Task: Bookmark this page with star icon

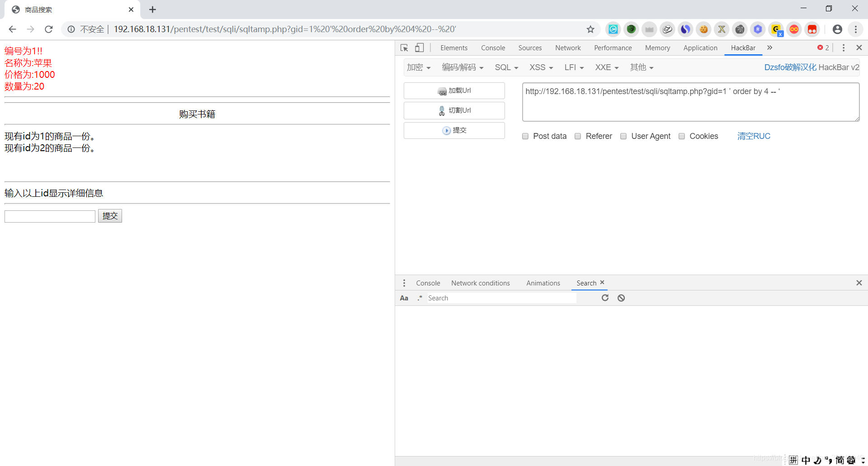Action: coord(590,29)
